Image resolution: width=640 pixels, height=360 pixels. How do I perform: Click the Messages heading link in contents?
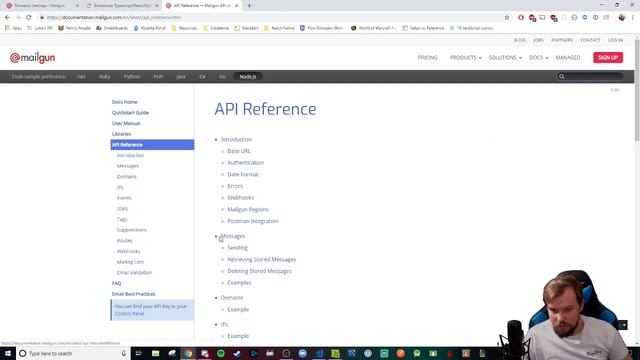[233, 236]
